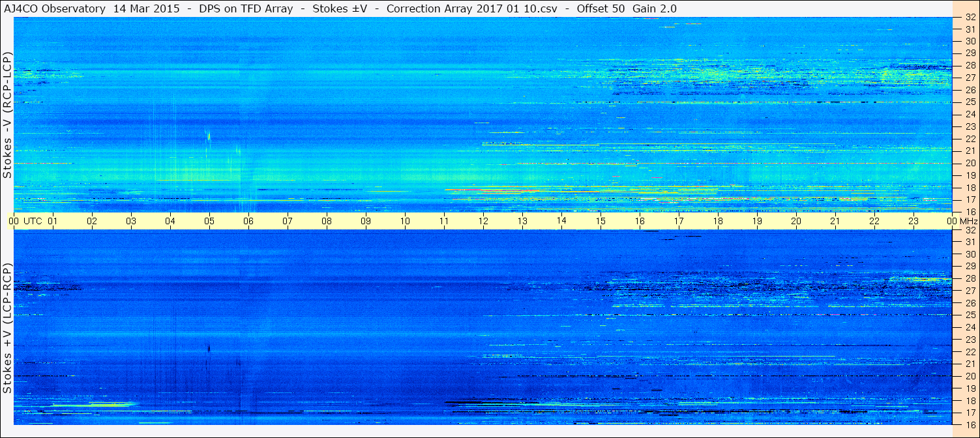Click 'Correction Array 2017 01 10.csv' text
Viewport: 980px width, 438px height.
[x=472, y=8]
